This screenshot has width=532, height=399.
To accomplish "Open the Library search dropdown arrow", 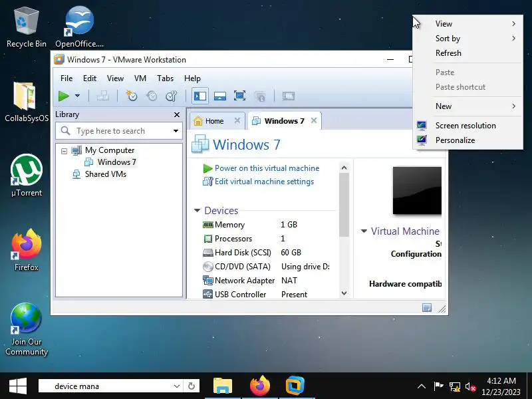I will (176, 131).
